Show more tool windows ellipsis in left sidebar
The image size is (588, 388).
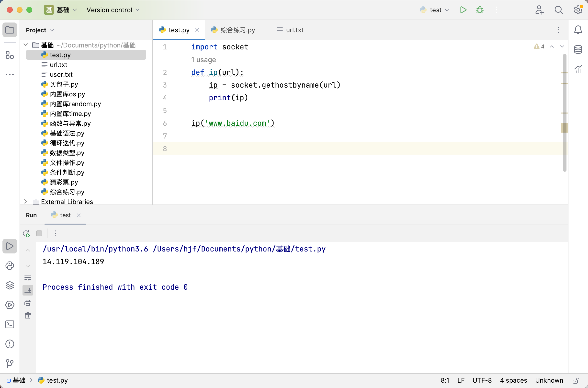(10, 74)
